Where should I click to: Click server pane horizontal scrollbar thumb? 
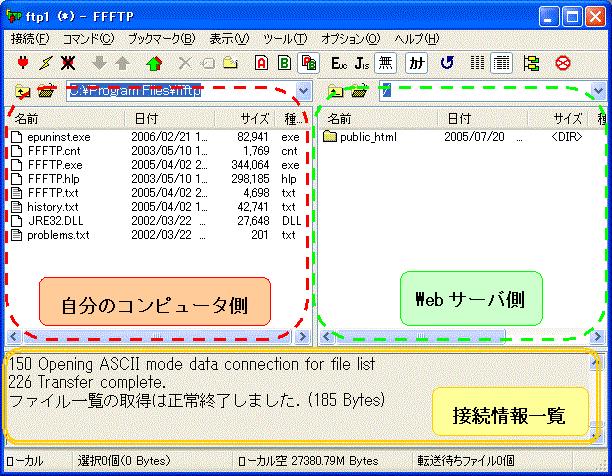point(420,336)
